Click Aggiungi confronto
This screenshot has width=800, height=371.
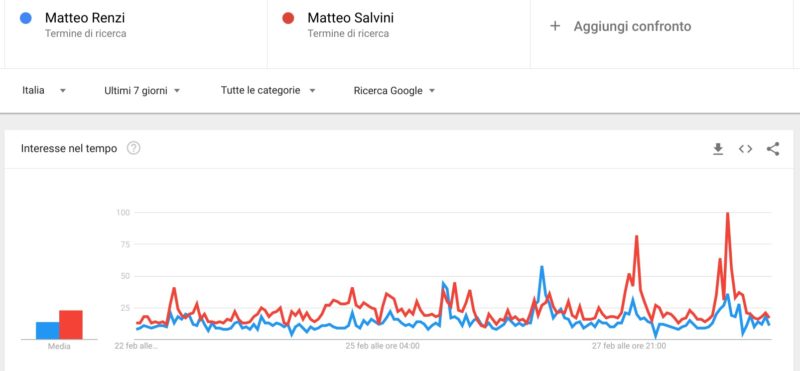coord(632,26)
